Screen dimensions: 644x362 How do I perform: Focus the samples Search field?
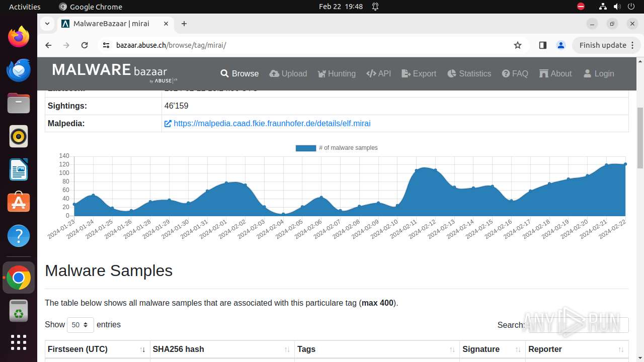point(579,325)
